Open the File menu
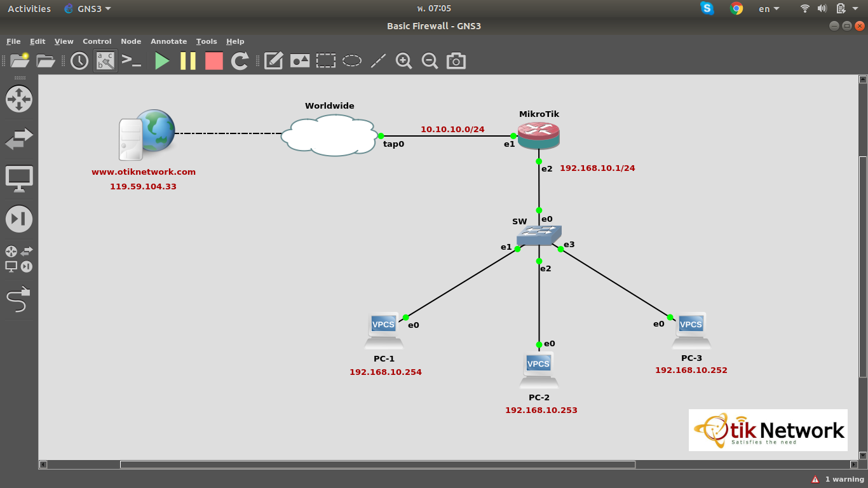Image resolution: width=868 pixels, height=488 pixels. [x=13, y=41]
